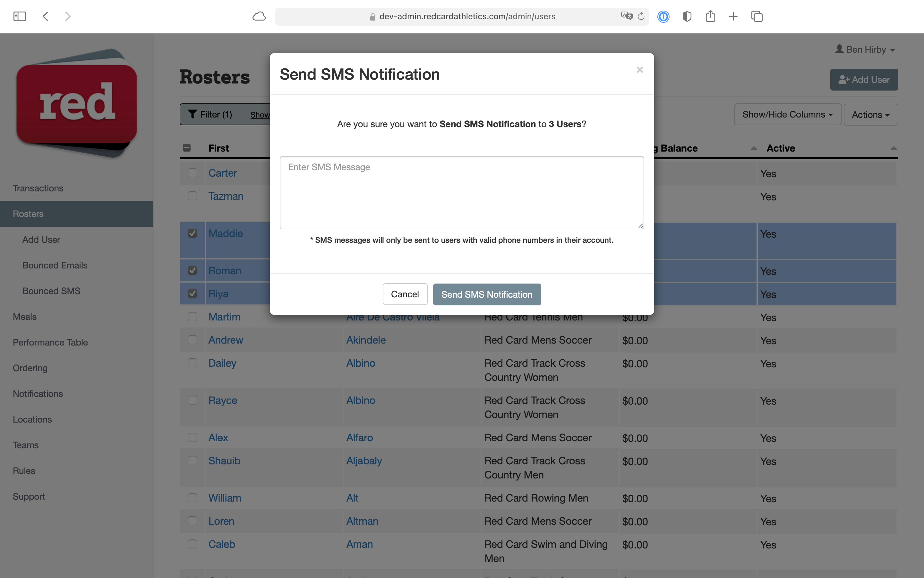The image size is (924, 578).
Task: Check the Alex row checkbox
Action: (193, 438)
